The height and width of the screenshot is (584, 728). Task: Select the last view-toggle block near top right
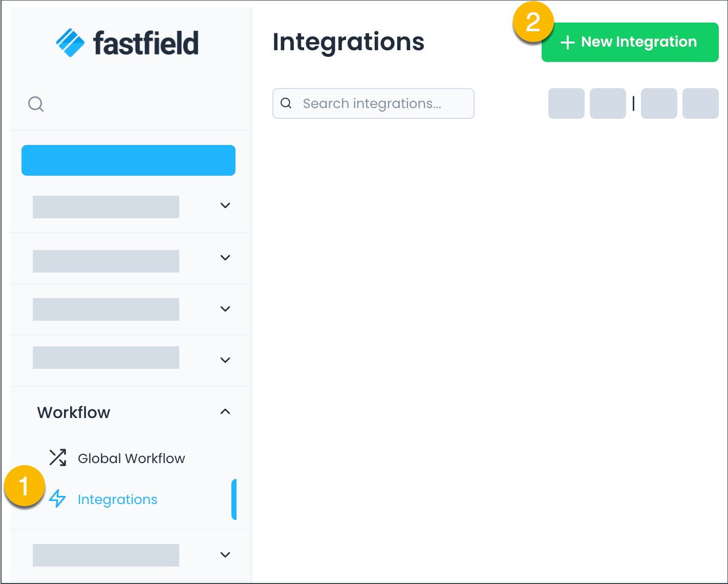click(x=700, y=103)
